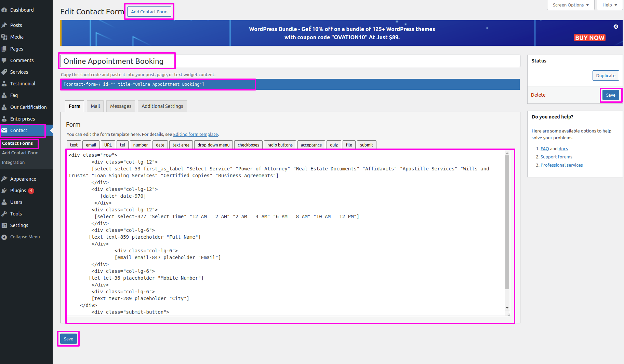The height and width of the screenshot is (364, 624).
Task: Insert a drop-down menu tag
Action: coord(213,145)
